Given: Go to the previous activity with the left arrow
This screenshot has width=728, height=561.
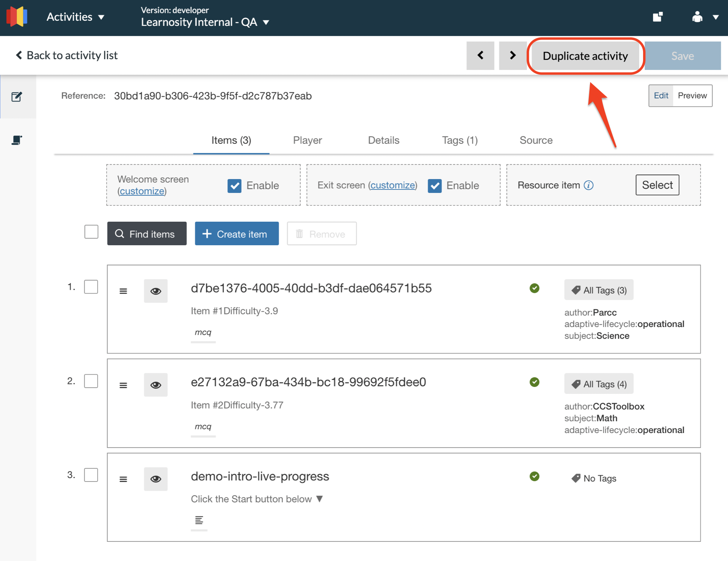Looking at the screenshot, I should click(480, 56).
